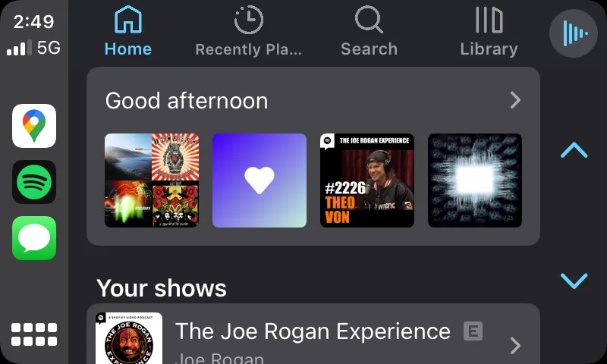Select the four-album collage tile
Screen dimensions: 607x364
[152, 180]
